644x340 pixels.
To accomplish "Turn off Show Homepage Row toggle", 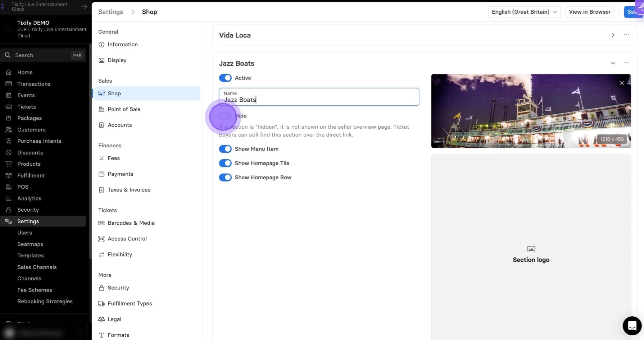I will (x=225, y=178).
